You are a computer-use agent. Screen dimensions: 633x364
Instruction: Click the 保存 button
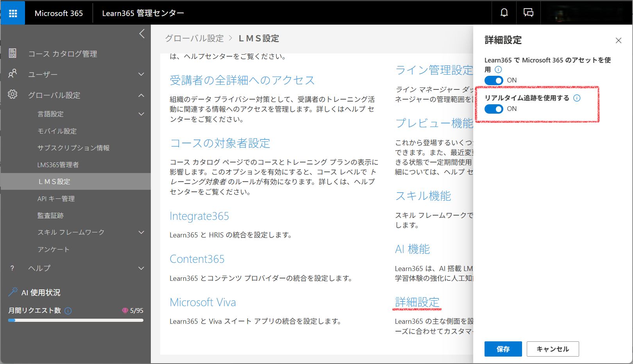[x=503, y=349]
